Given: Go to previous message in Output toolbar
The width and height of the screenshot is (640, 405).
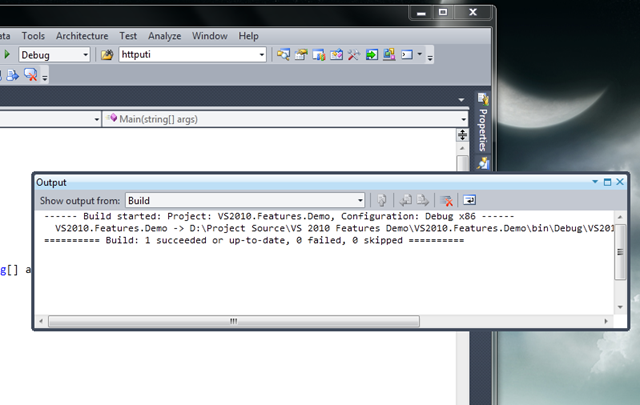Looking at the screenshot, I should tap(405, 200).
